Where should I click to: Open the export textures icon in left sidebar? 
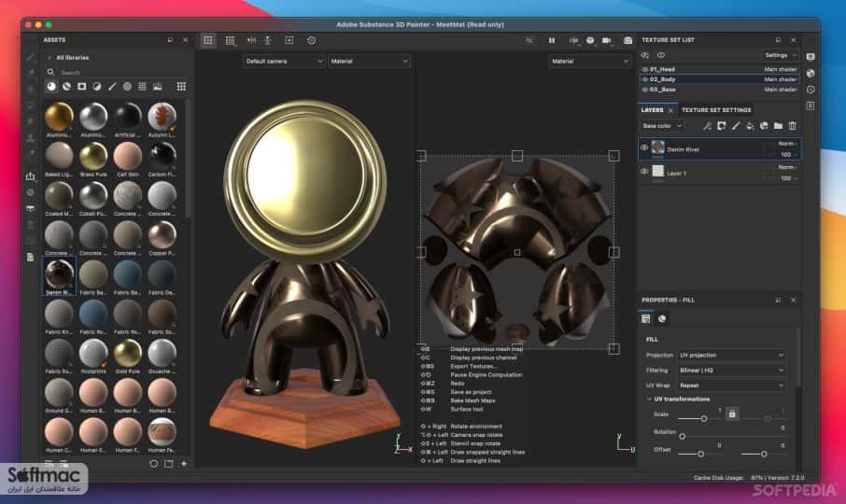pos(30,176)
